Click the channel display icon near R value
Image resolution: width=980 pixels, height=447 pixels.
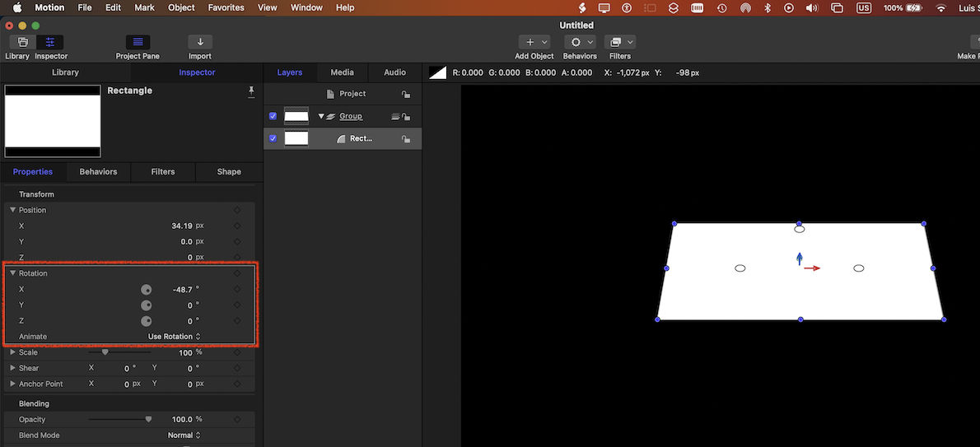[x=437, y=72]
